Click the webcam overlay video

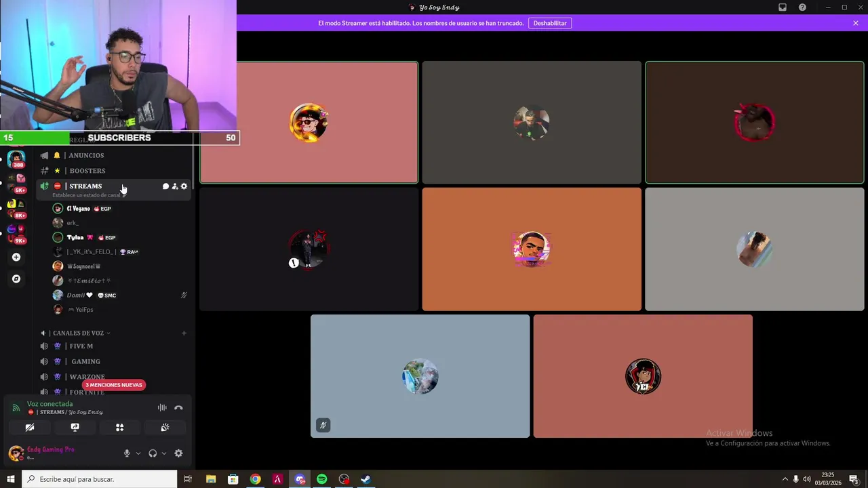pyautogui.click(x=118, y=65)
